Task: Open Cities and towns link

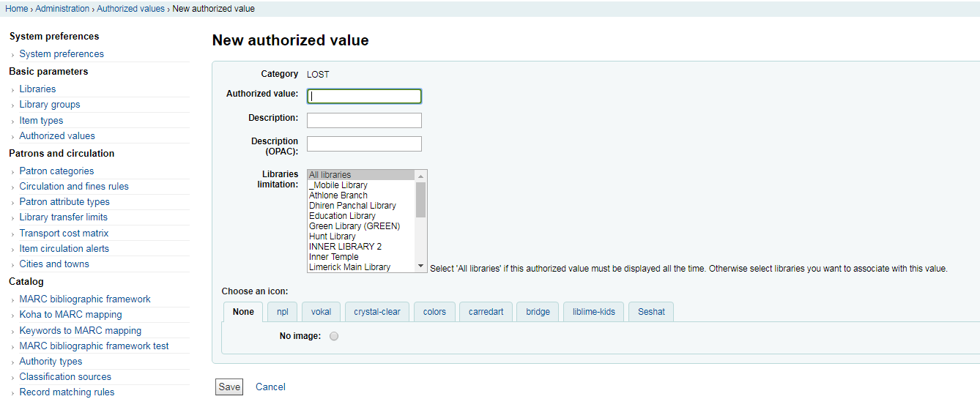Action: pyautogui.click(x=54, y=264)
